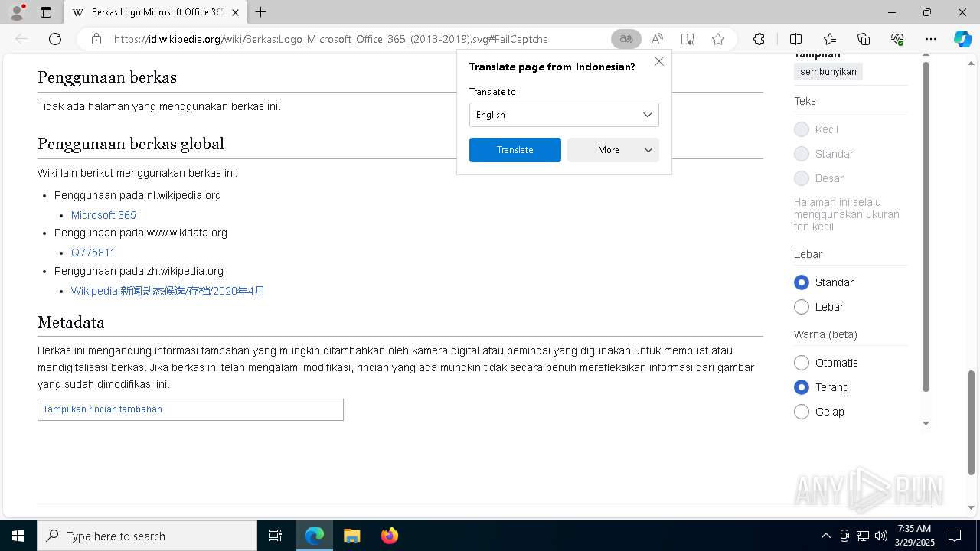Open the Microsoft 365 link

point(103,215)
